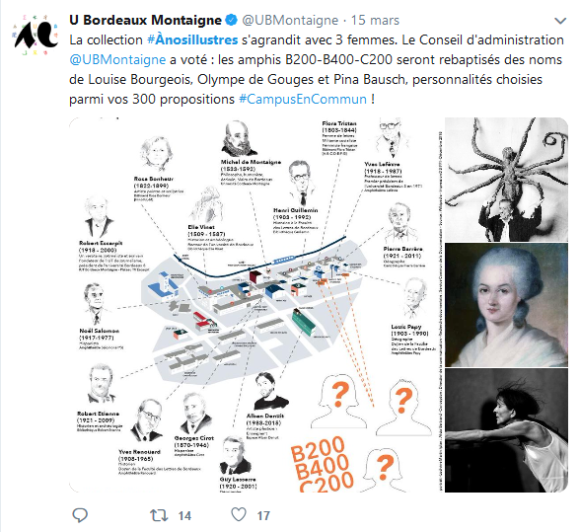Click the orange B200 B400 C200 label
Screen dimensions: 580x532
322,464
